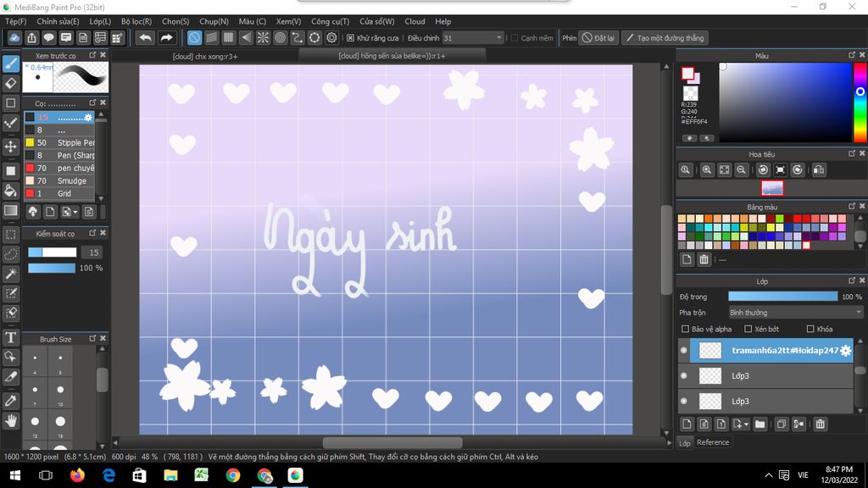This screenshot has height=488, width=868.
Task: Select the Text tool
Action: [x=10, y=337]
